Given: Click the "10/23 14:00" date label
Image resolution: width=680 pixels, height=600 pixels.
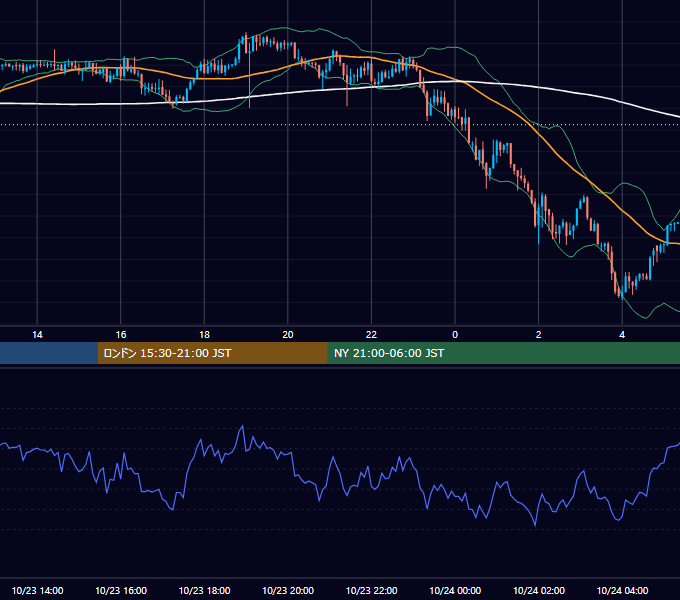Looking at the screenshot, I should click(x=37, y=590).
